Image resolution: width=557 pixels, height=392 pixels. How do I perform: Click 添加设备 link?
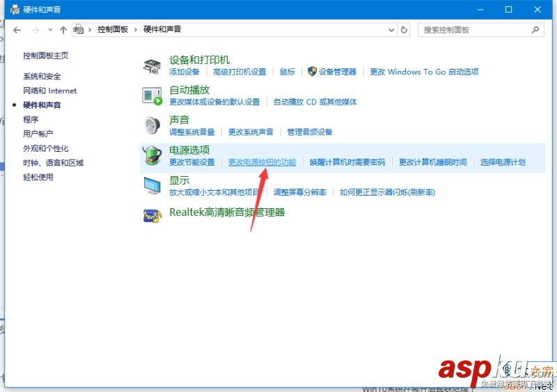(x=184, y=72)
